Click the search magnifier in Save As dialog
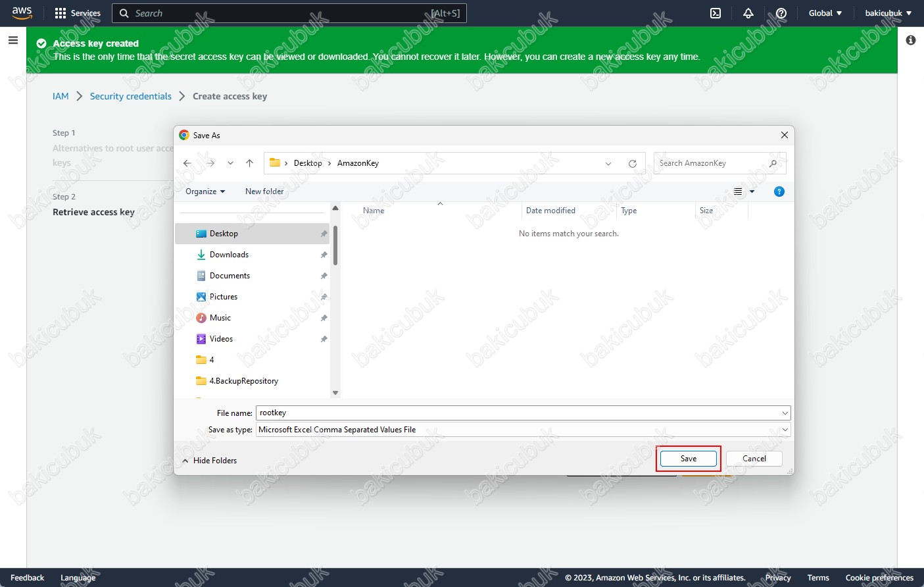The height and width of the screenshot is (587, 924). (773, 163)
